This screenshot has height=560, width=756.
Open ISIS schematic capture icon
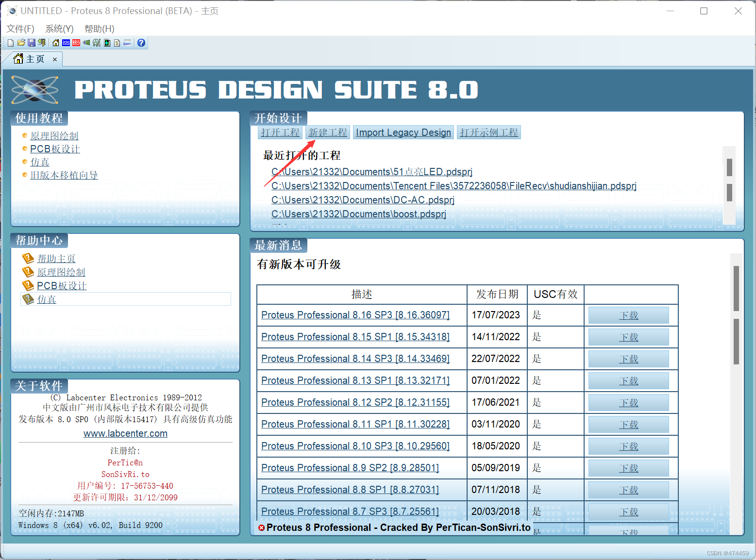point(66,43)
